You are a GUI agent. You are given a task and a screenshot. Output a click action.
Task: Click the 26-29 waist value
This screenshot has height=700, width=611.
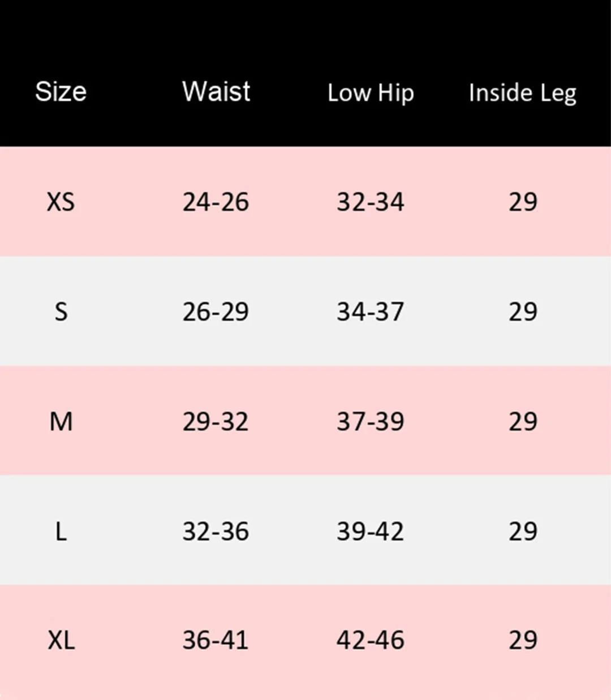pos(216,312)
